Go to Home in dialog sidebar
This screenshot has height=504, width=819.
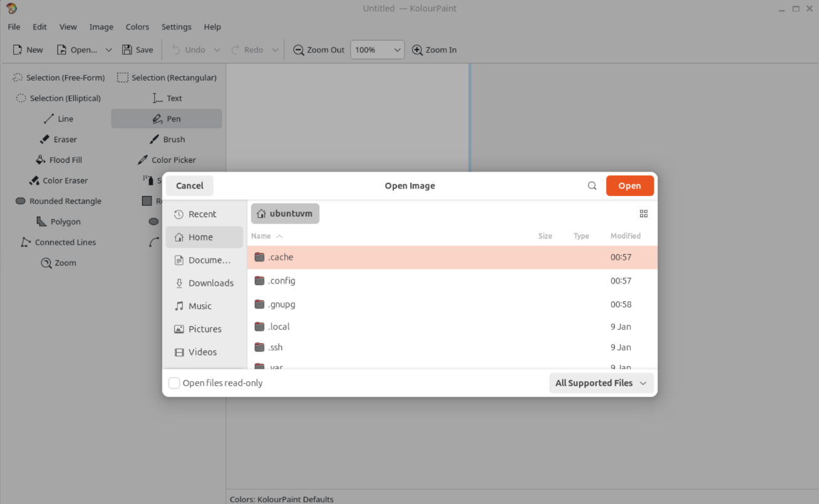[x=204, y=237]
